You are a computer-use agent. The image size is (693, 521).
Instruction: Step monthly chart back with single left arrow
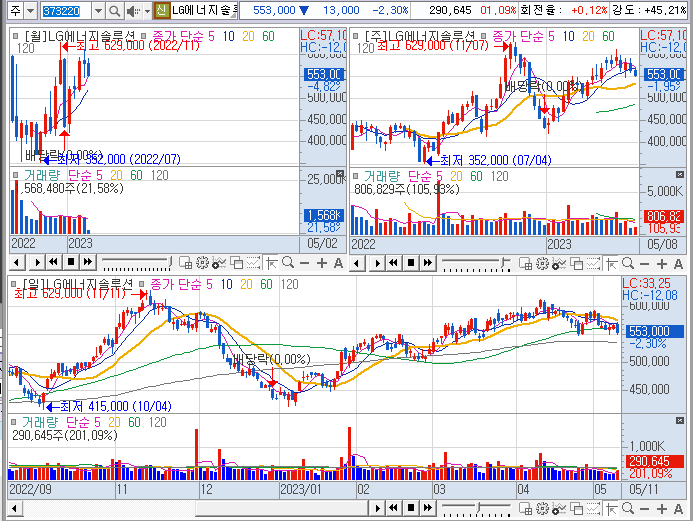pyautogui.click(x=16, y=262)
